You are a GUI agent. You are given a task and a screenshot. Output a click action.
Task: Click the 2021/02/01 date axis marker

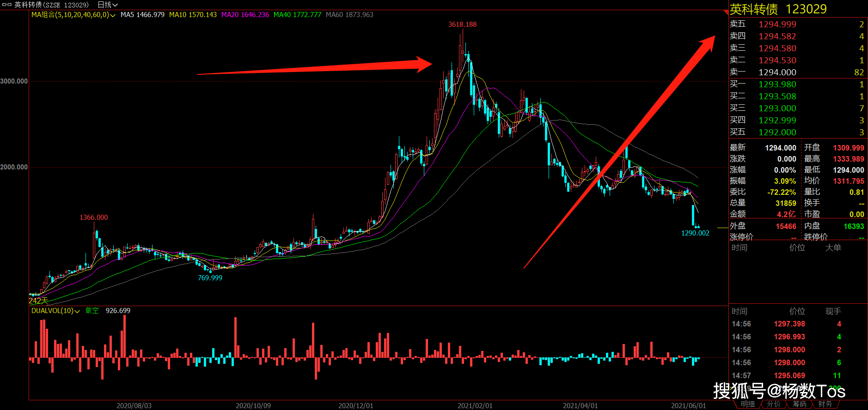click(x=475, y=406)
